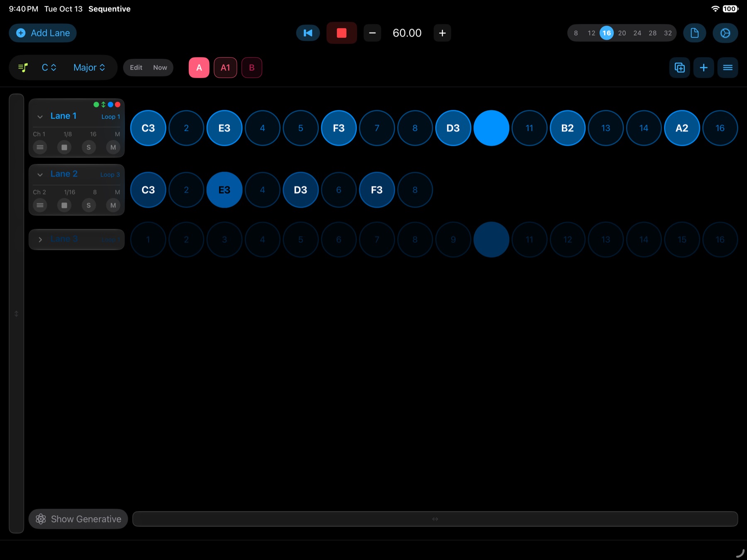Image resolution: width=747 pixels, height=560 pixels.
Task: Mute Lane 1
Action: (x=113, y=147)
